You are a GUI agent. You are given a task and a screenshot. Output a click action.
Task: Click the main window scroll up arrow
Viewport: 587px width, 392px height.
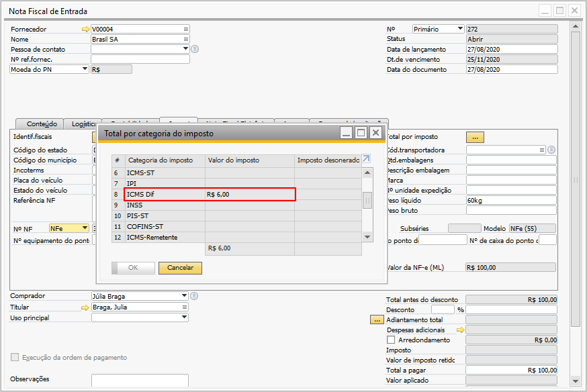tap(576, 26)
